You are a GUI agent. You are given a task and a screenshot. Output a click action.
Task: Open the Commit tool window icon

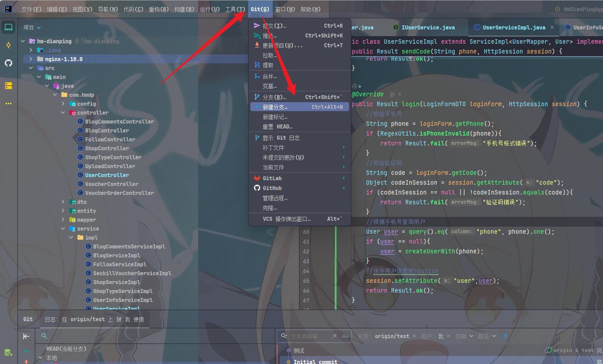click(8, 45)
